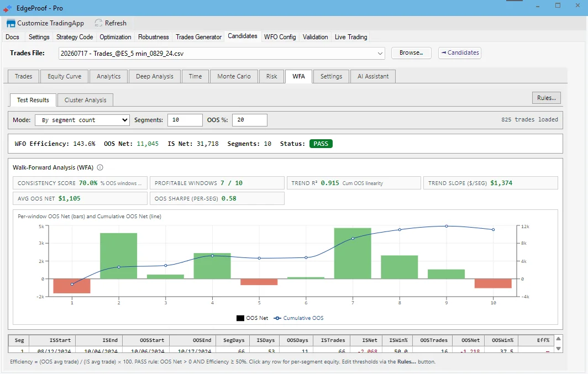Open the Rules... button
Viewport: 588px width, 374px height.
point(547,98)
